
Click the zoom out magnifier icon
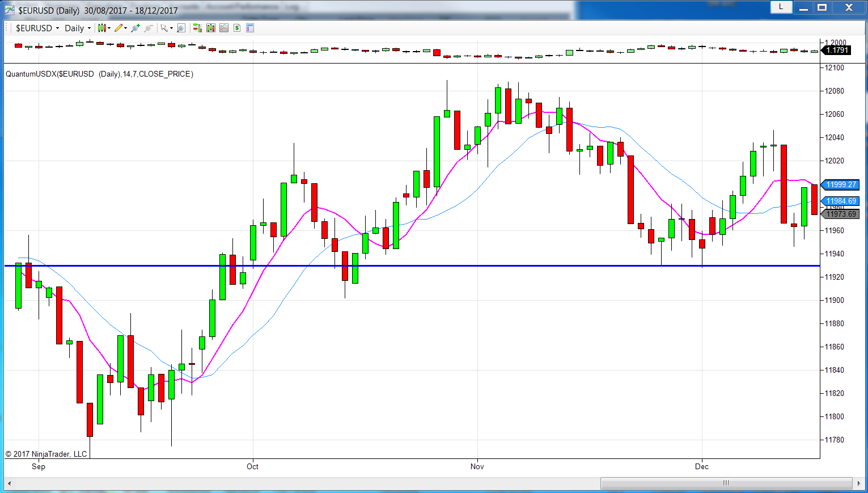point(149,28)
